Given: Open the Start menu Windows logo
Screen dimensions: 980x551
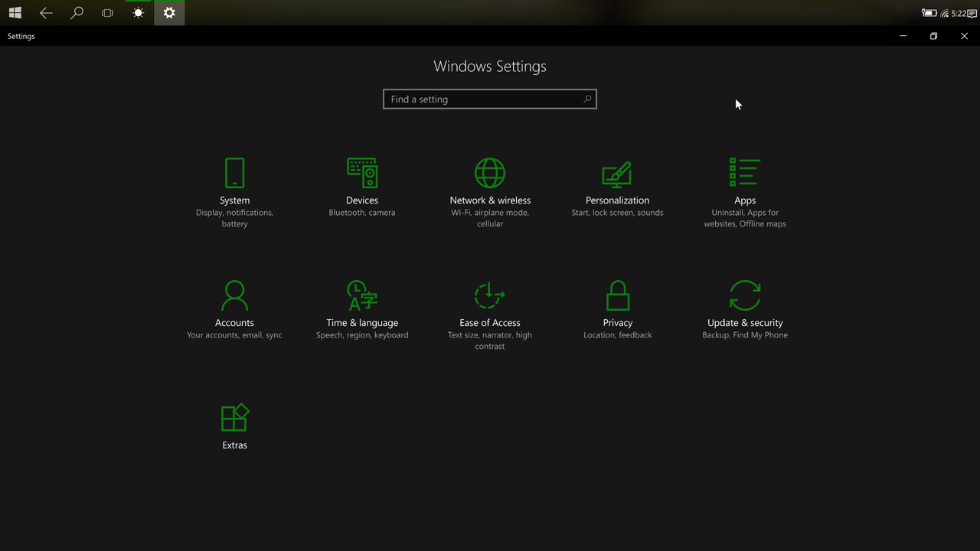Looking at the screenshot, I should click(x=15, y=13).
